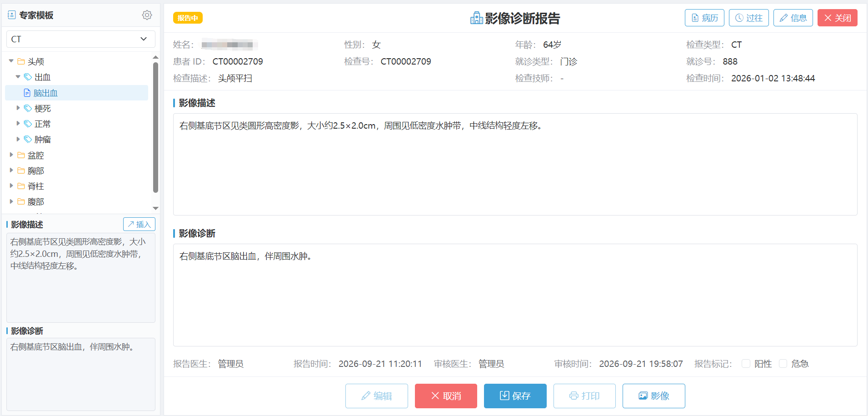
Task: Open images with 影像 button
Action: coord(654,396)
